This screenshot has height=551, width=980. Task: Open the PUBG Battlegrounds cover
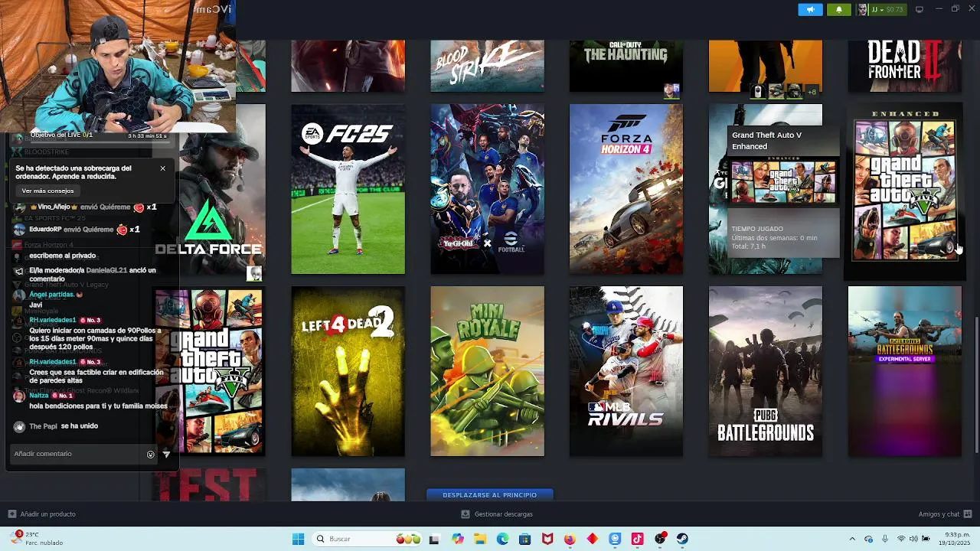point(766,371)
